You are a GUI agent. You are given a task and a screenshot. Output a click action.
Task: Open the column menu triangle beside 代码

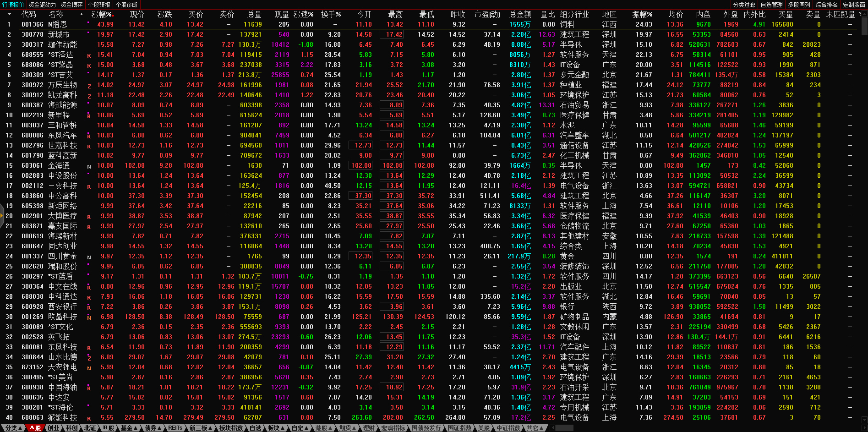tap(9, 15)
